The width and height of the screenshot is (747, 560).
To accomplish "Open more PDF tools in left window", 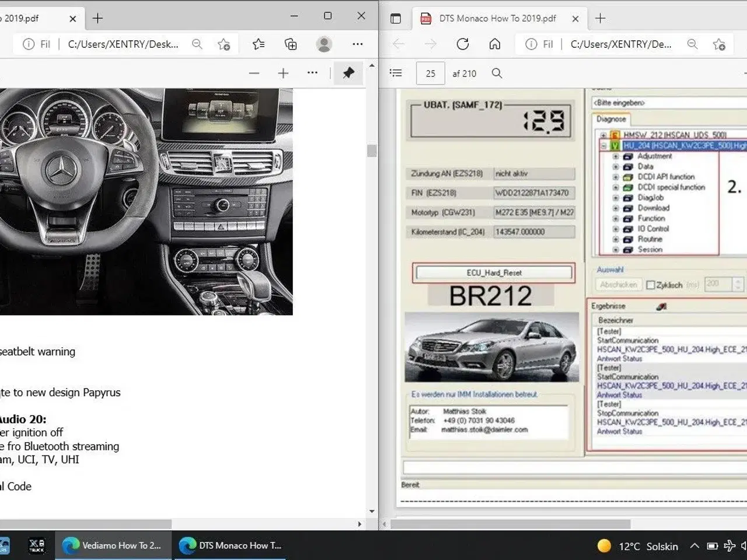I will 312,73.
